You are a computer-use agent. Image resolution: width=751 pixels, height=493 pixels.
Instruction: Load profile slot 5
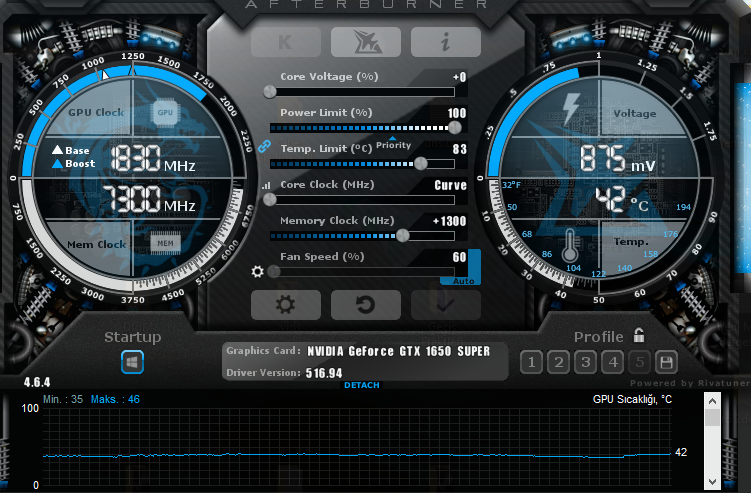pos(639,363)
